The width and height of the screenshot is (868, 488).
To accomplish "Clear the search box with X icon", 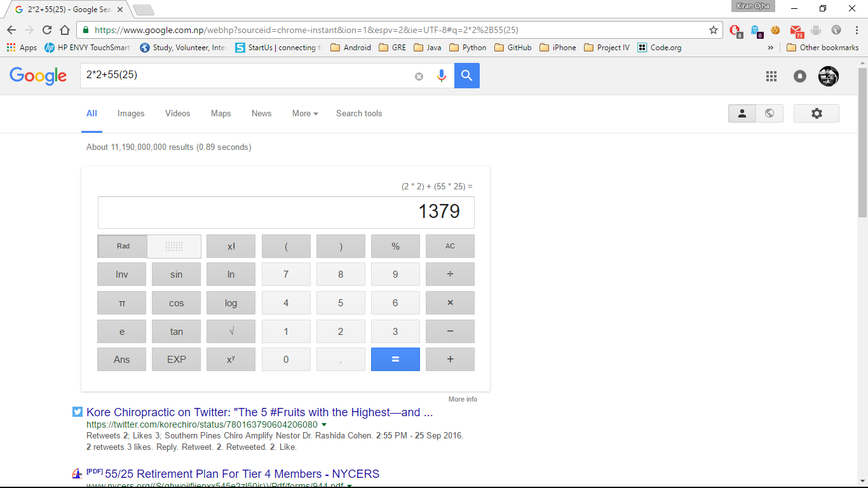I will pyautogui.click(x=419, y=76).
